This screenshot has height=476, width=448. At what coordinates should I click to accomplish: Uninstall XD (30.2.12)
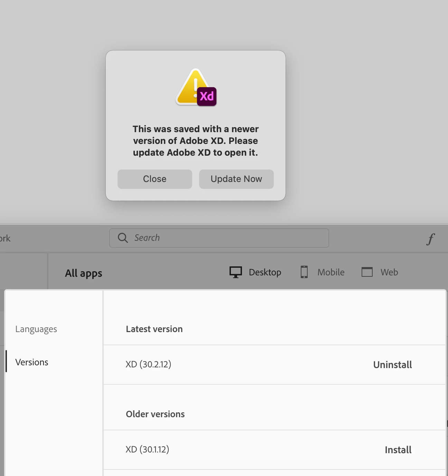pyautogui.click(x=392, y=365)
